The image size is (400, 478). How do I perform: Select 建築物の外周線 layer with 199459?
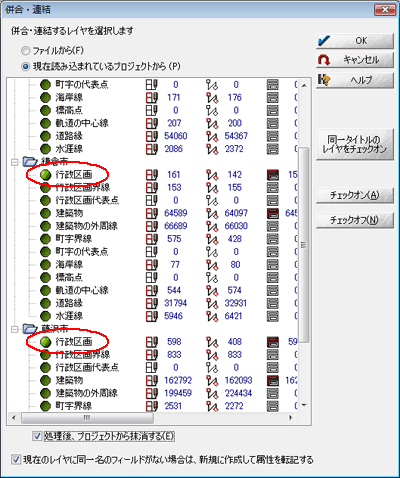[x=86, y=393]
